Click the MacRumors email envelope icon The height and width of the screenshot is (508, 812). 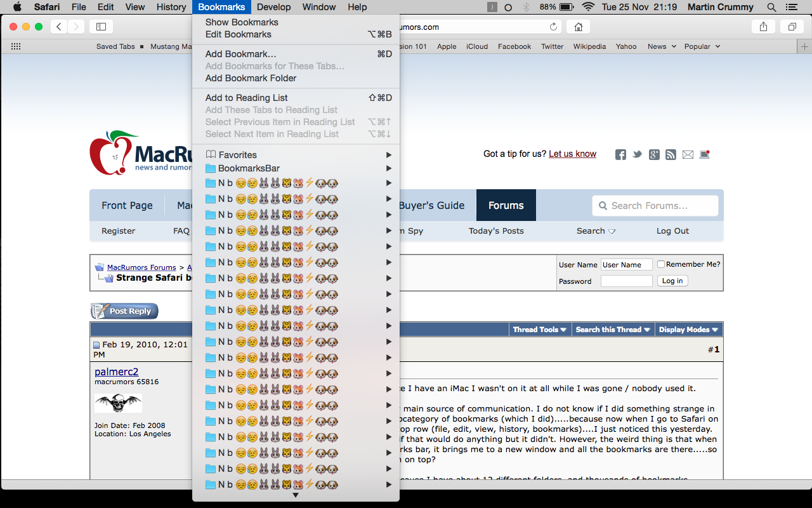[x=688, y=154]
